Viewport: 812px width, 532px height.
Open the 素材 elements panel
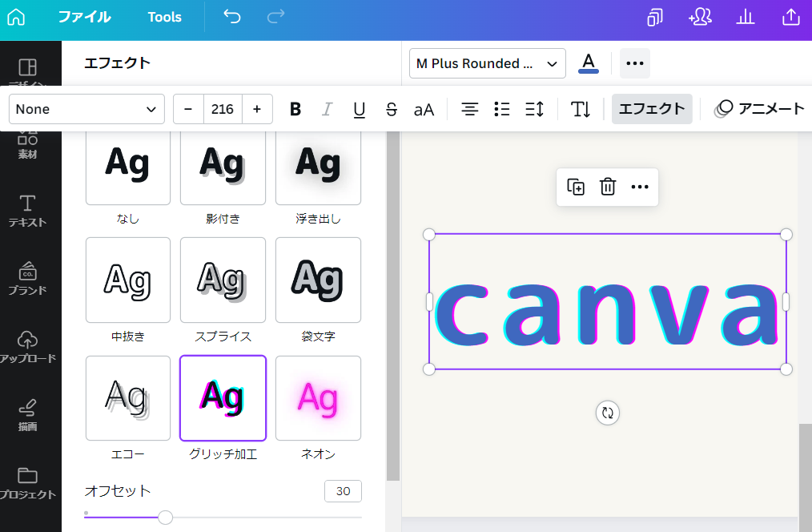click(27, 145)
